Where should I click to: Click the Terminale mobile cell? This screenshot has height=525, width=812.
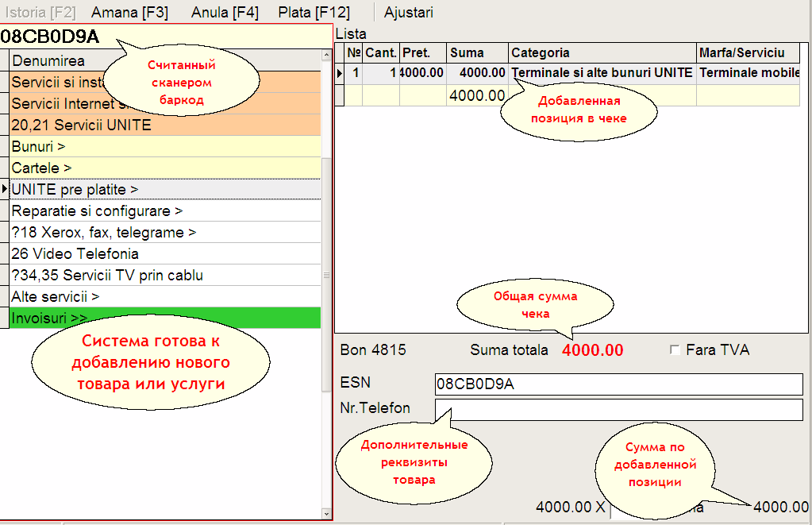[x=749, y=73]
